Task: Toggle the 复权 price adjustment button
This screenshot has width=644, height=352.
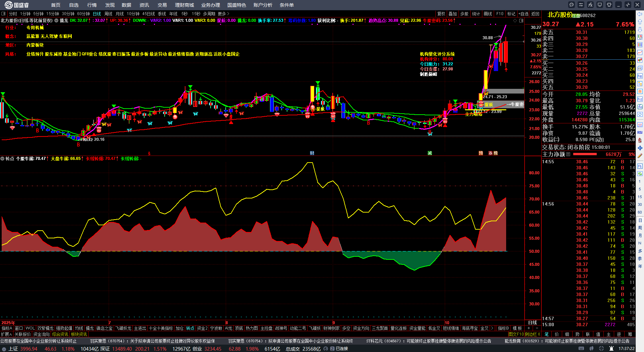Action: coord(441,14)
